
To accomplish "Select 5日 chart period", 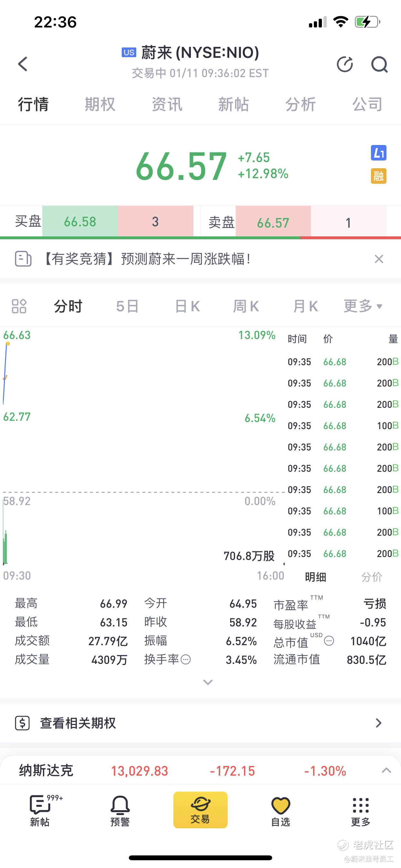I will 128,306.
